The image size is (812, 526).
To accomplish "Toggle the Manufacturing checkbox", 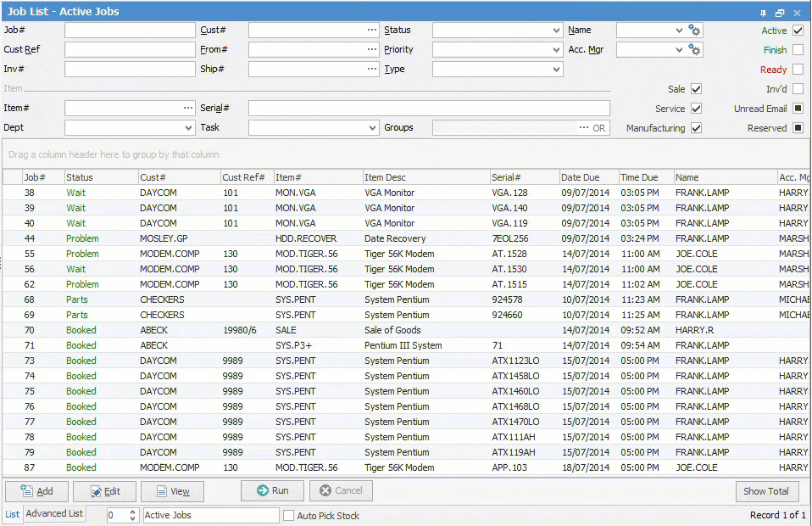I will (696, 128).
